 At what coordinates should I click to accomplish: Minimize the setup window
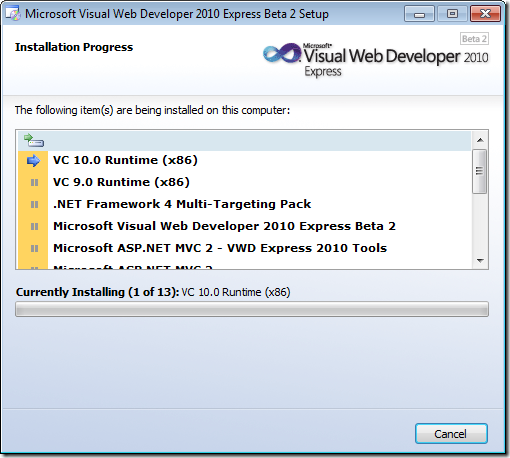point(419,14)
